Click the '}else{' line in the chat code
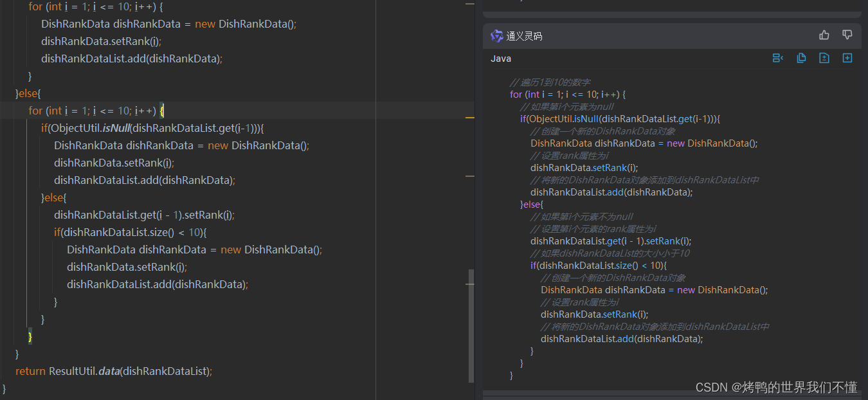This screenshot has width=868, height=400. (532, 205)
